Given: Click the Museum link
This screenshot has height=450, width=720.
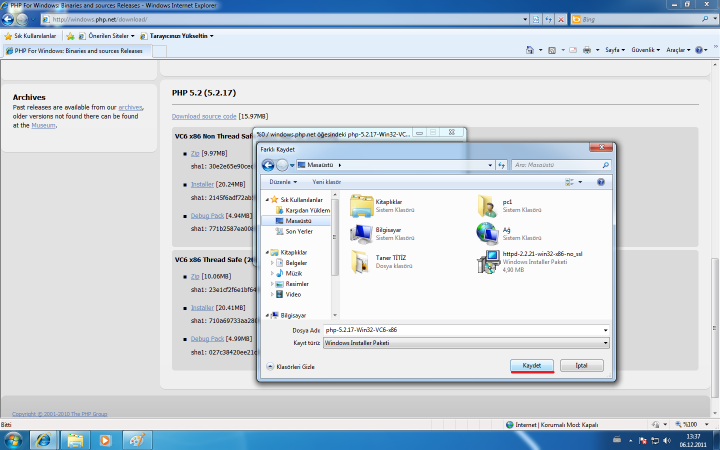Looking at the screenshot, I should tap(43, 125).
